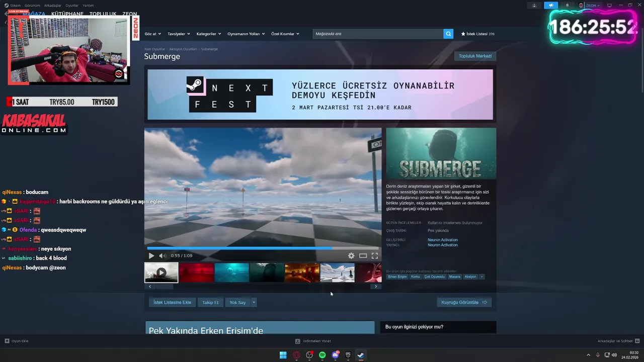The height and width of the screenshot is (362, 644).
Task: Expand the Özel Kısımlar dropdown
Action: click(285, 34)
